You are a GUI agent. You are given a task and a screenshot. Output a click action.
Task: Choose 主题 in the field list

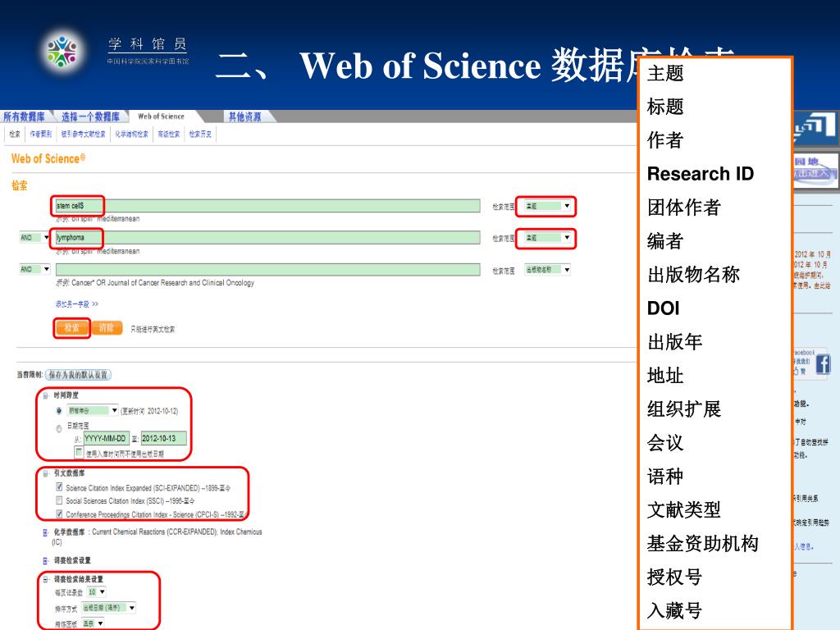[x=665, y=73]
